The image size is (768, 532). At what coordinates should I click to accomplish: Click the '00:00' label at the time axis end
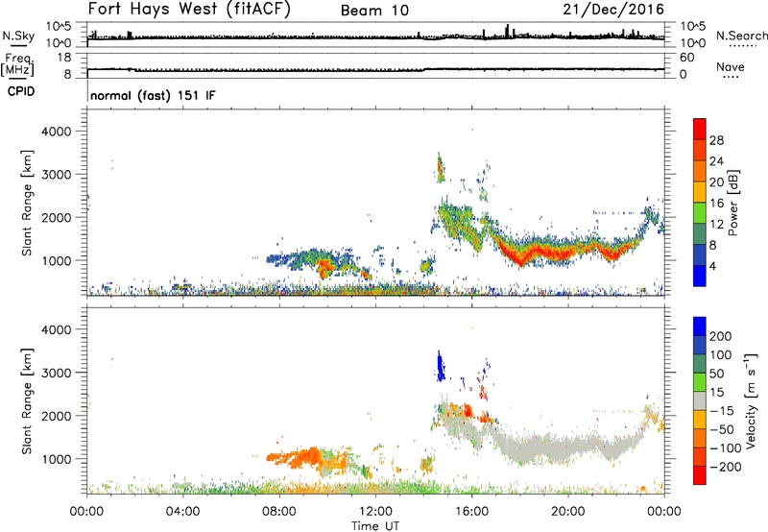[664, 512]
